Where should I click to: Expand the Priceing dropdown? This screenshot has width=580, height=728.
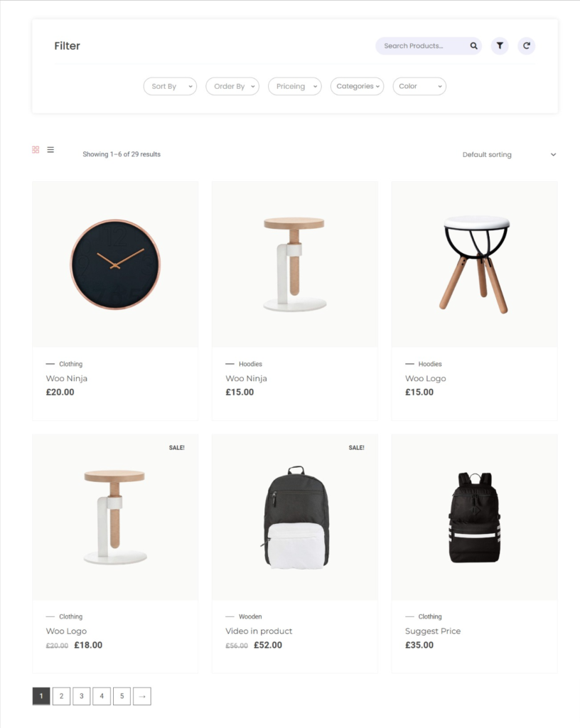point(295,86)
